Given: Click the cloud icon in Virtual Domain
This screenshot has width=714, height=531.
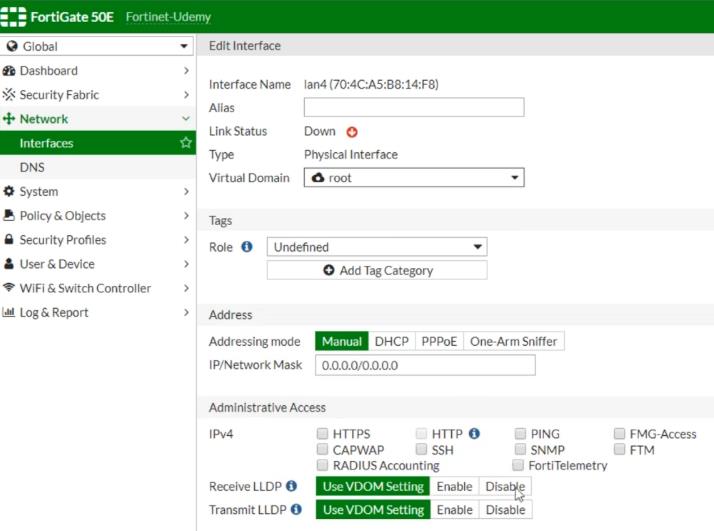Looking at the screenshot, I should tap(318, 178).
